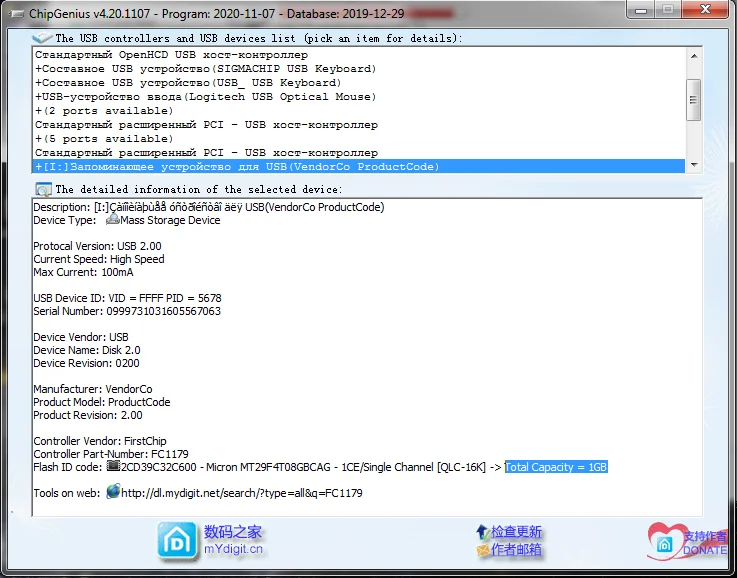Click the check update arrow icon 检查更新
737x578 pixels.
483,532
